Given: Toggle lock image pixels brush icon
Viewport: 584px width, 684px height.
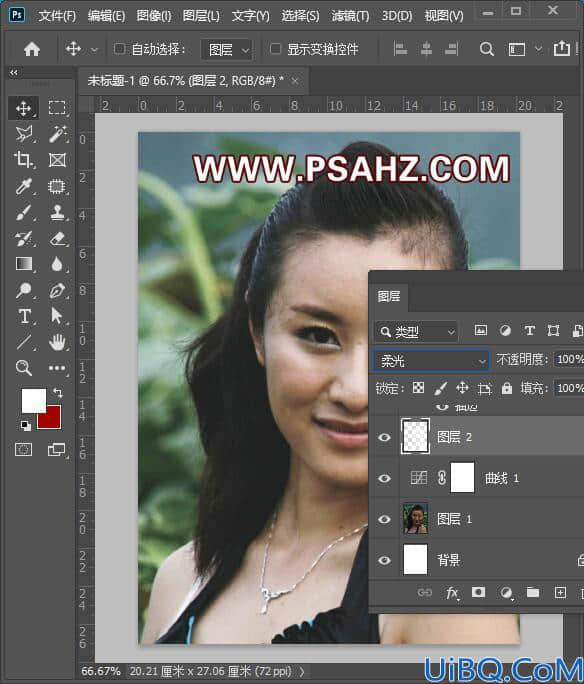Looking at the screenshot, I should tap(441, 388).
